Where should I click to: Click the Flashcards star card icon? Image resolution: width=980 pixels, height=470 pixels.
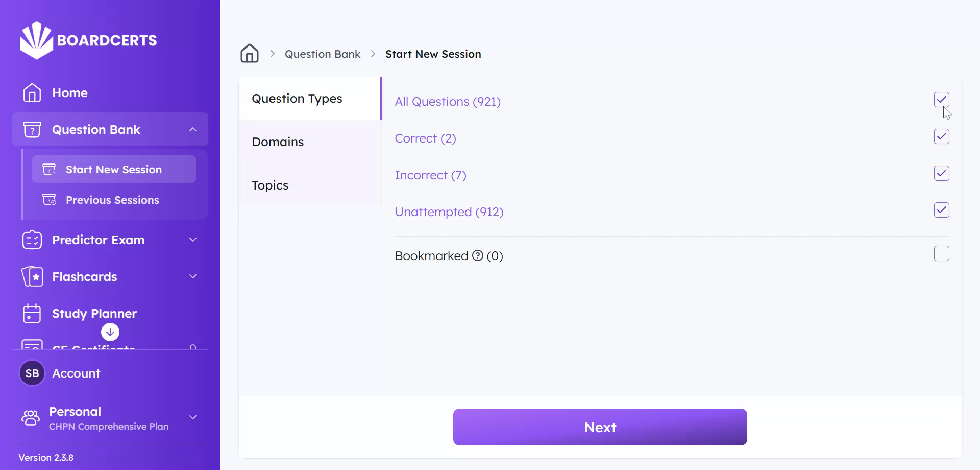coord(32,276)
